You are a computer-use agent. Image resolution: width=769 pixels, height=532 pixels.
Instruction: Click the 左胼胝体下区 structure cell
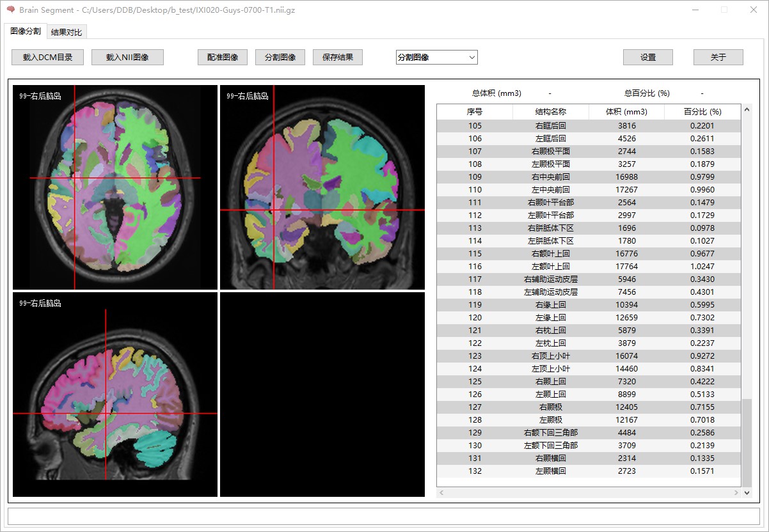551,241
